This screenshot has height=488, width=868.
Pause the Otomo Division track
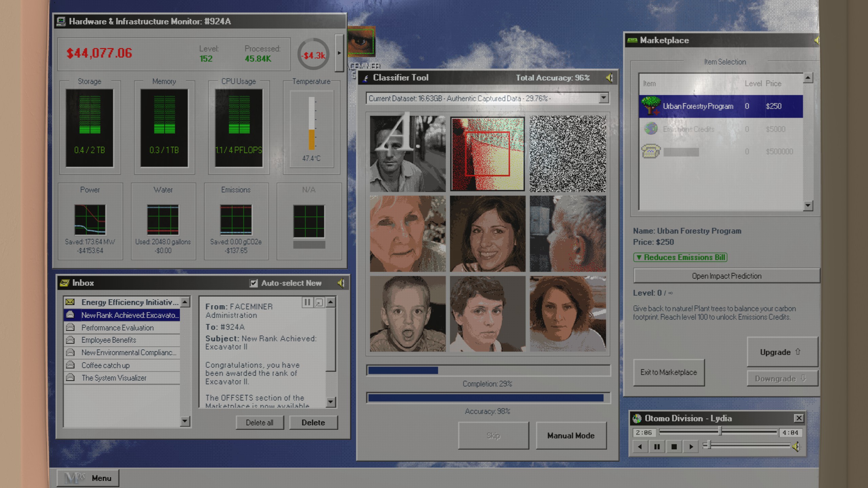point(657,447)
